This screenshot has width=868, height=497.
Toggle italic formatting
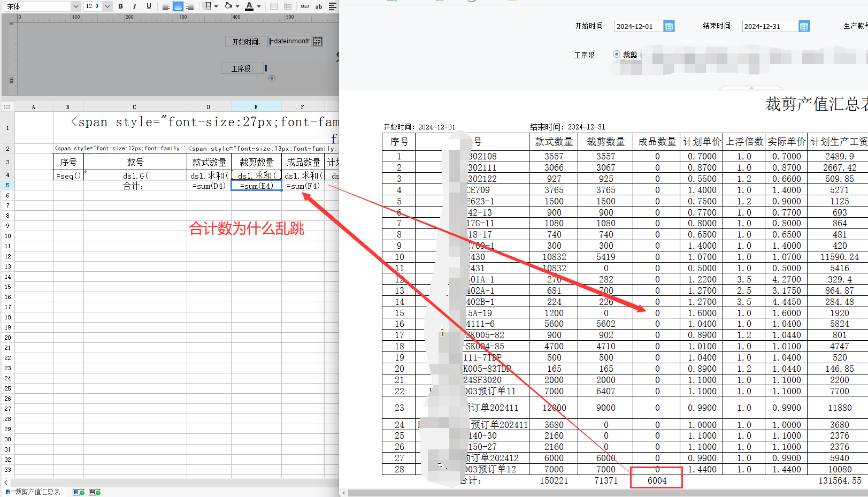(135, 6)
